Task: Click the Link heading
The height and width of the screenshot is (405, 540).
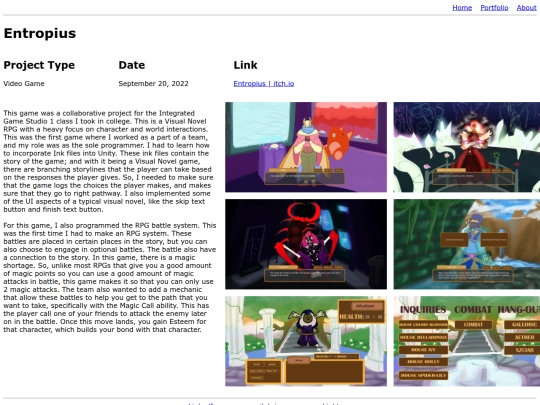Action: coord(245,65)
